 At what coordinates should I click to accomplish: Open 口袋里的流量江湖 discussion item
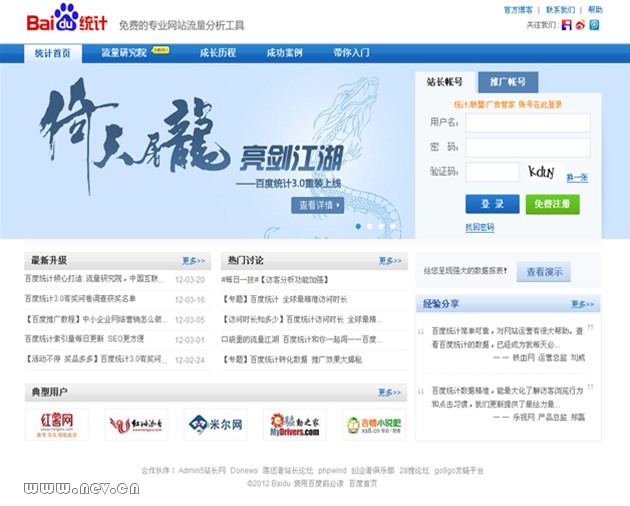[x=301, y=340]
